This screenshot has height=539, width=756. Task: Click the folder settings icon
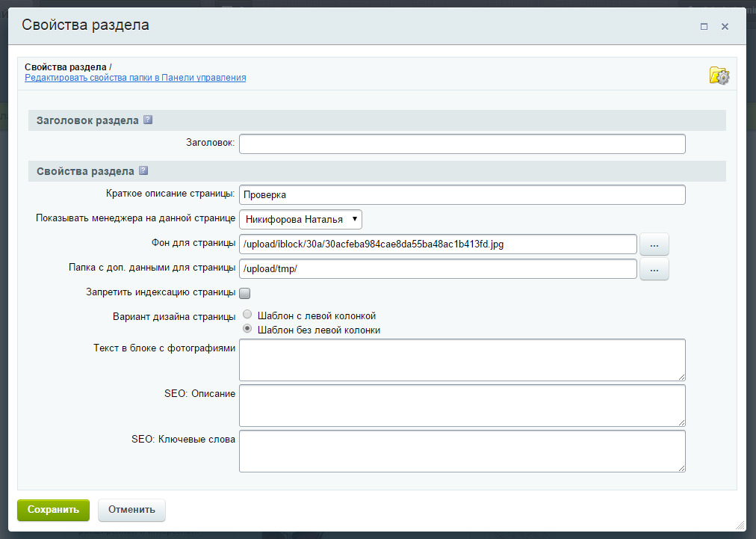pos(719,76)
